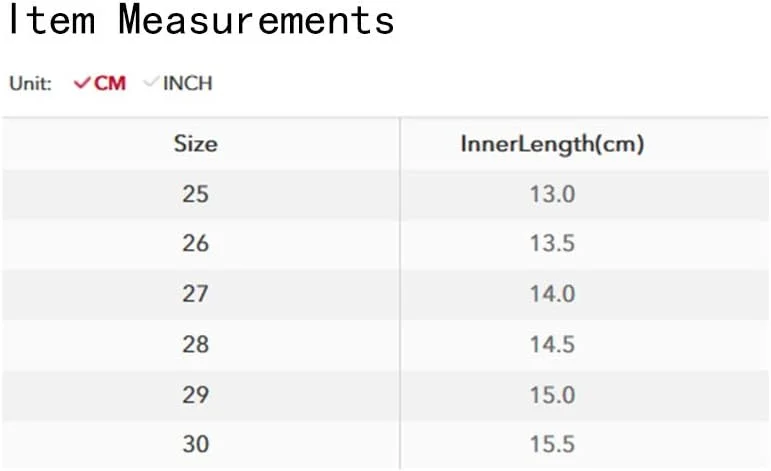
Task: Click the 15.5 inner length value
Action: click(x=552, y=444)
